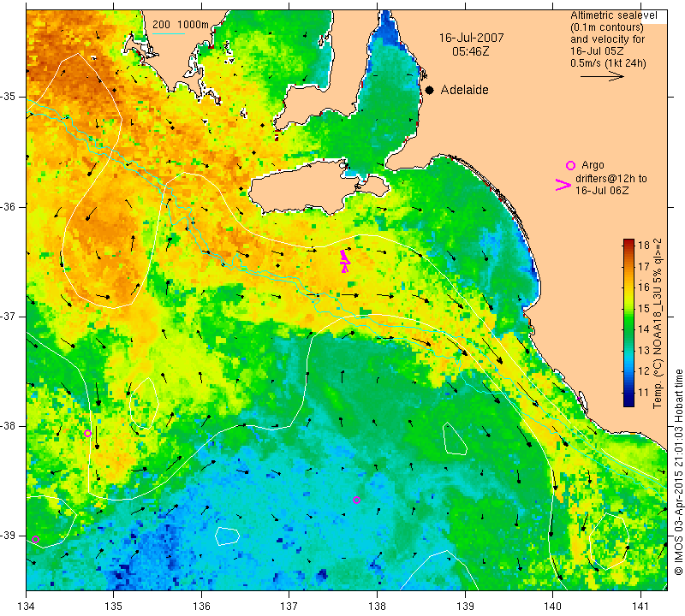
Task: Click the 'drifters@12h to' legend text
Action: 611,179
